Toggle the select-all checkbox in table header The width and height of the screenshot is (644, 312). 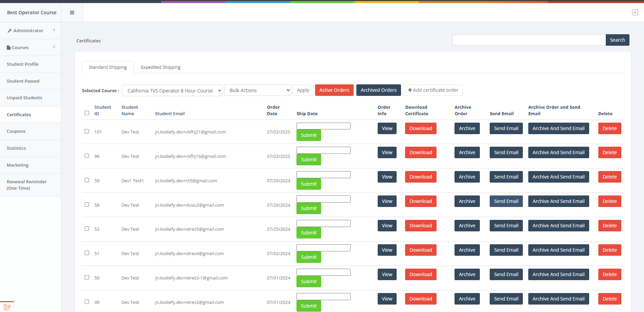click(87, 113)
